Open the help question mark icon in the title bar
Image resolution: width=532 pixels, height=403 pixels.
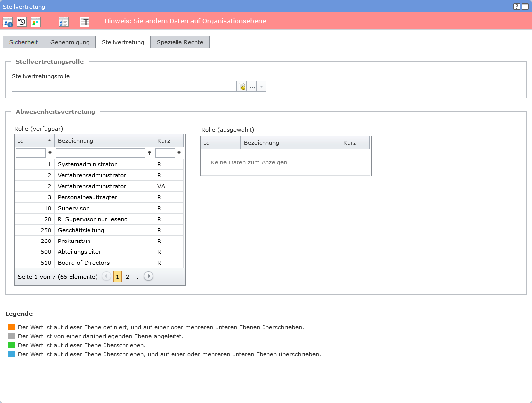(x=517, y=6)
